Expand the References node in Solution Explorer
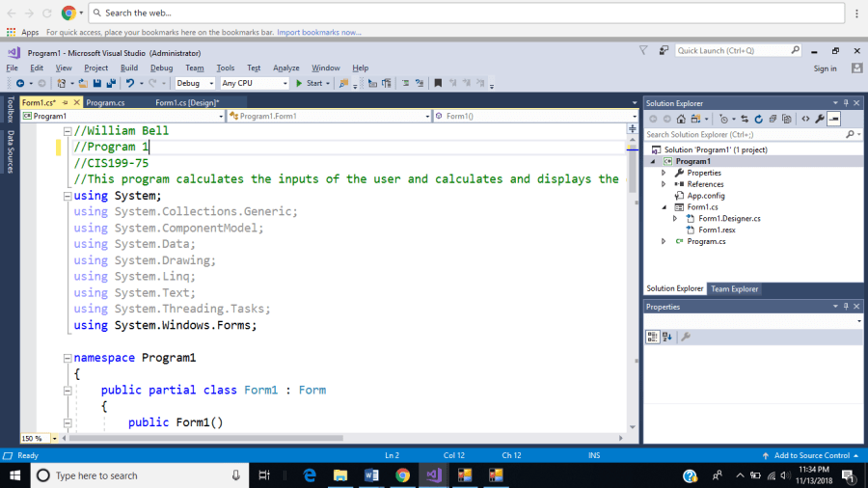This screenshot has height=488, width=868. click(x=664, y=184)
